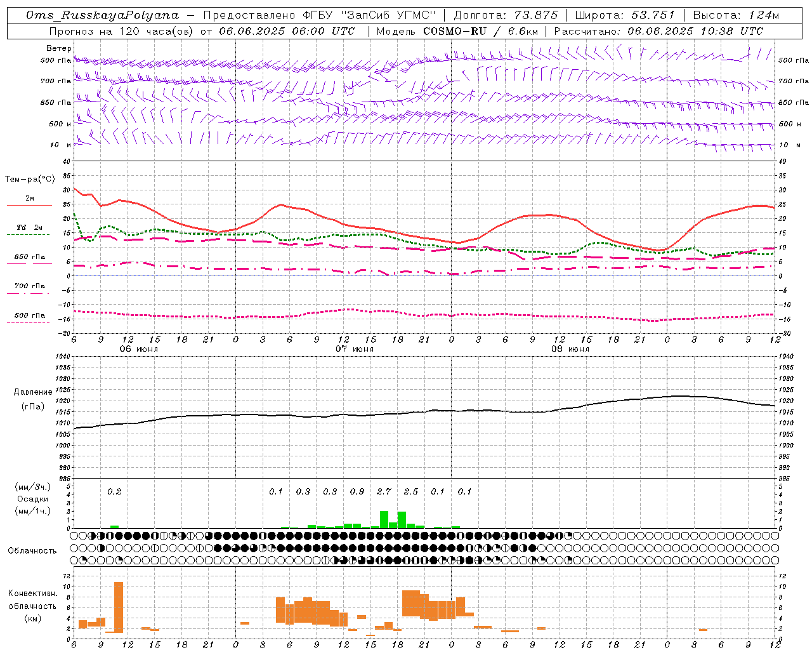812x650 pixels.
Task: Click the model label COSMO-RU / 6.6км
Action: point(481,31)
